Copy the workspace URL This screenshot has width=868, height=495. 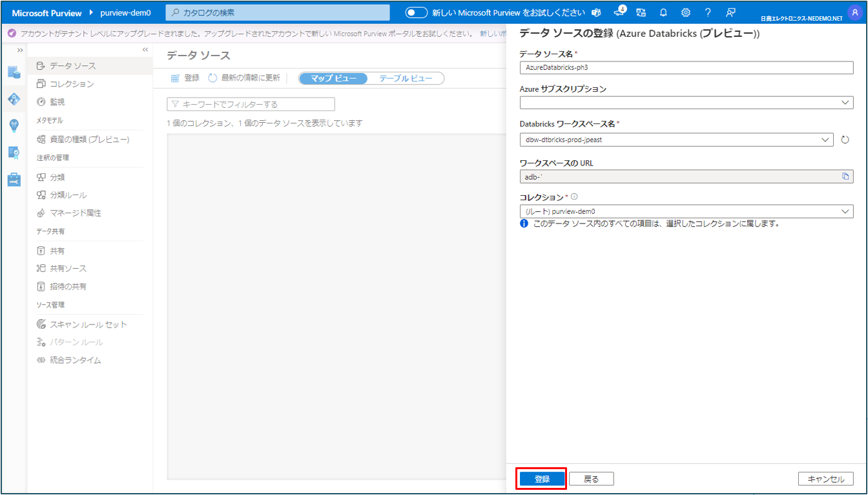coord(845,176)
